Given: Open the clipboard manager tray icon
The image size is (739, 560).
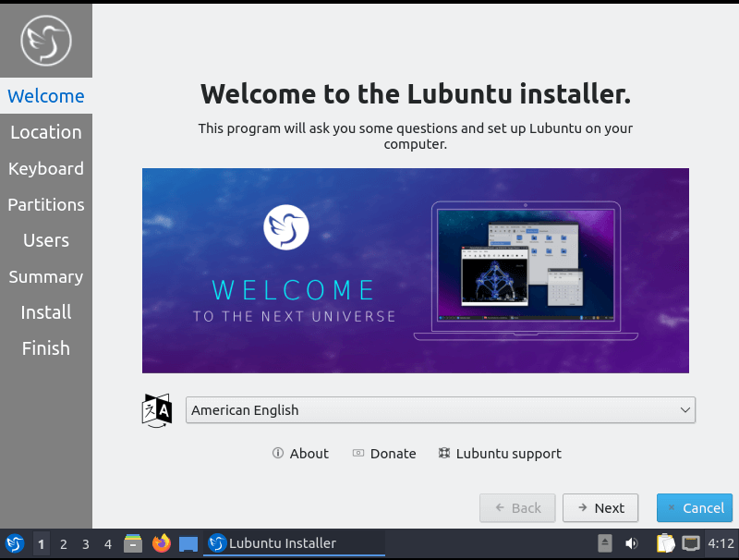Looking at the screenshot, I should [665, 543].
